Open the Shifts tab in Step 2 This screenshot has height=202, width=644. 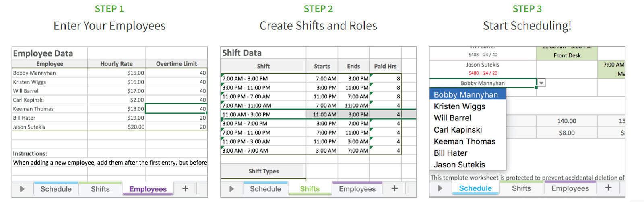[310, 189]
